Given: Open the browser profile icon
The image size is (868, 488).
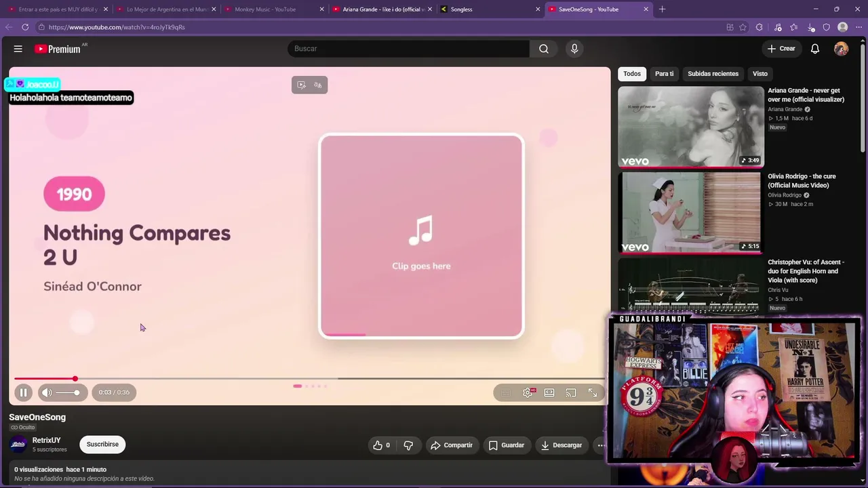Looking at the screenshot, I should tap(843, 27).
